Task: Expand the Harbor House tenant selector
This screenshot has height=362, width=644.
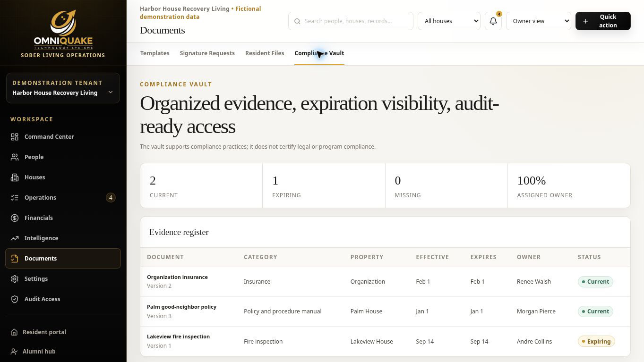Action: 63,88
